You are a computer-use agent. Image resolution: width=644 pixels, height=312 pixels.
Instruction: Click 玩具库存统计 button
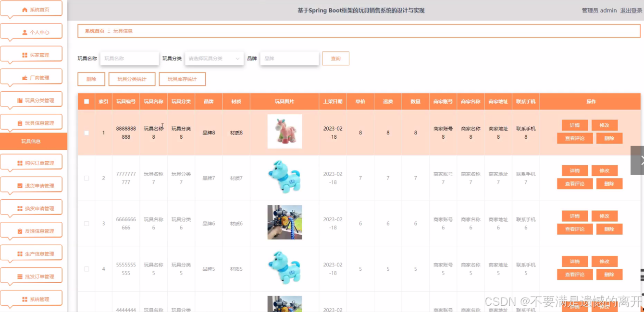182,79
